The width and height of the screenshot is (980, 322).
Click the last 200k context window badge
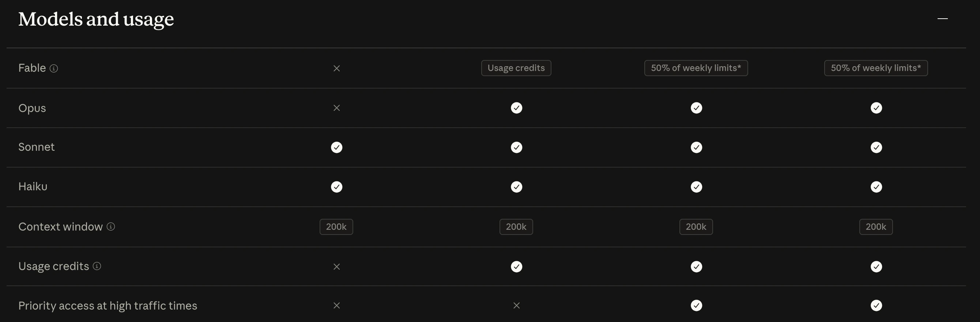tap(876, 227)
